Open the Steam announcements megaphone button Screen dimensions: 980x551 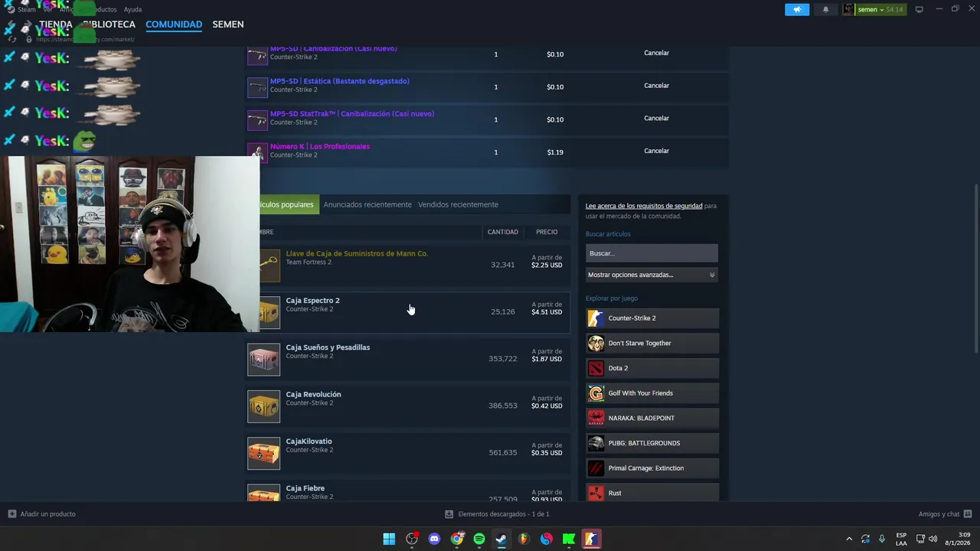point(797,10)
